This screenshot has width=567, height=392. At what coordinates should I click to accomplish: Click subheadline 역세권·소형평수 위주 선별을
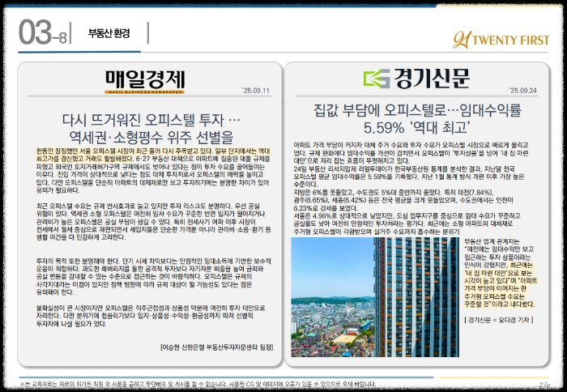(x=151, y=137)
